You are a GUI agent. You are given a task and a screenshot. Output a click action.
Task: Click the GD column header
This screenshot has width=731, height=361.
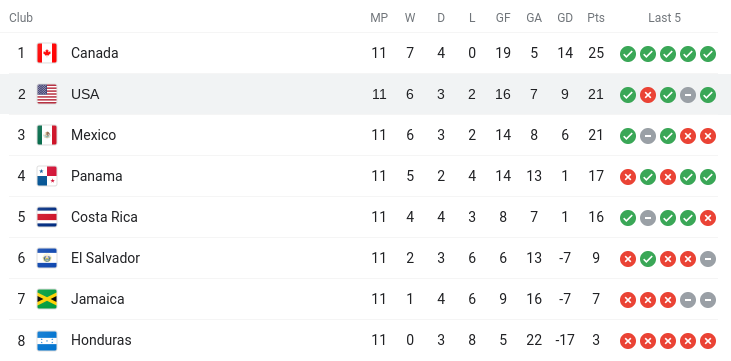coord(565,18)
